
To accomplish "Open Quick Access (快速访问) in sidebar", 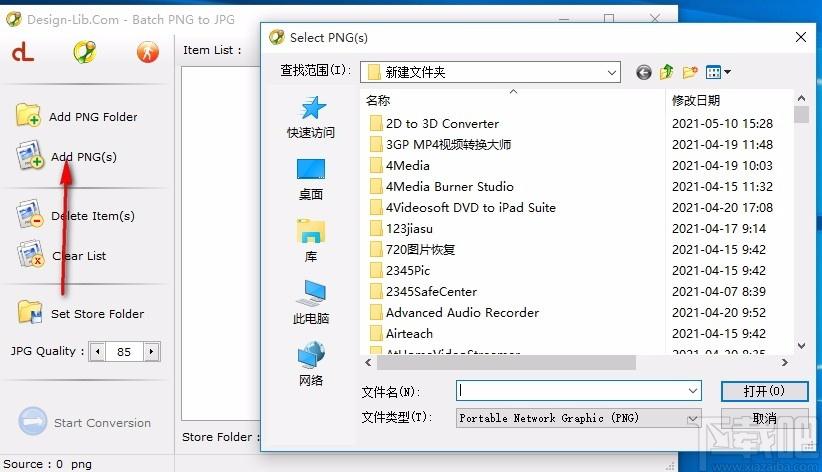I will coord(311,117).
